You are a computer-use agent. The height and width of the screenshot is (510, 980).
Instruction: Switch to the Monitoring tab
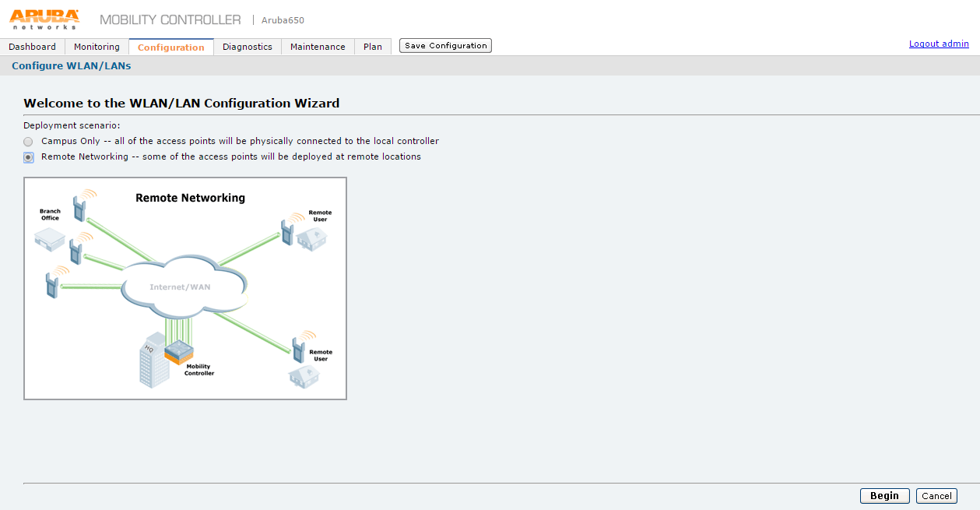pyautogui.click(x=97, y=47)
